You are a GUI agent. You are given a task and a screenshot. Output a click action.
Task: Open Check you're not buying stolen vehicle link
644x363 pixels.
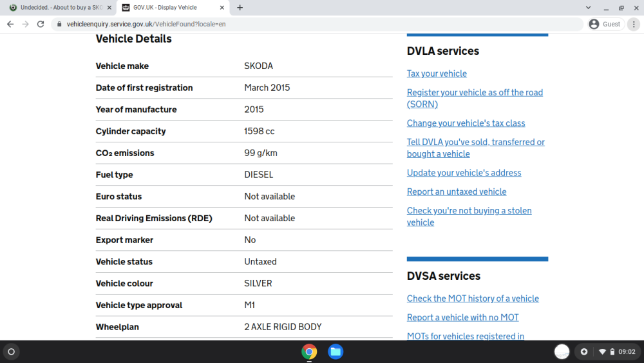[469, 217]
